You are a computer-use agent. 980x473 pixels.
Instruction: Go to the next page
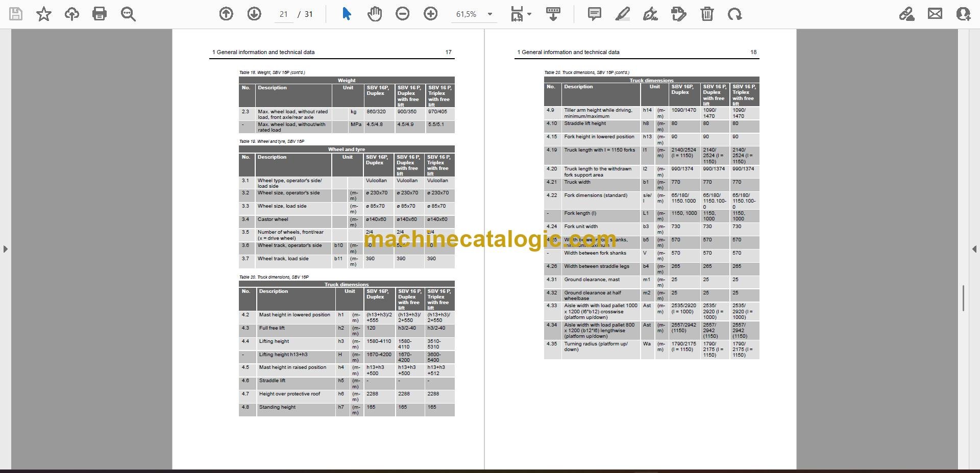point(254,14)
